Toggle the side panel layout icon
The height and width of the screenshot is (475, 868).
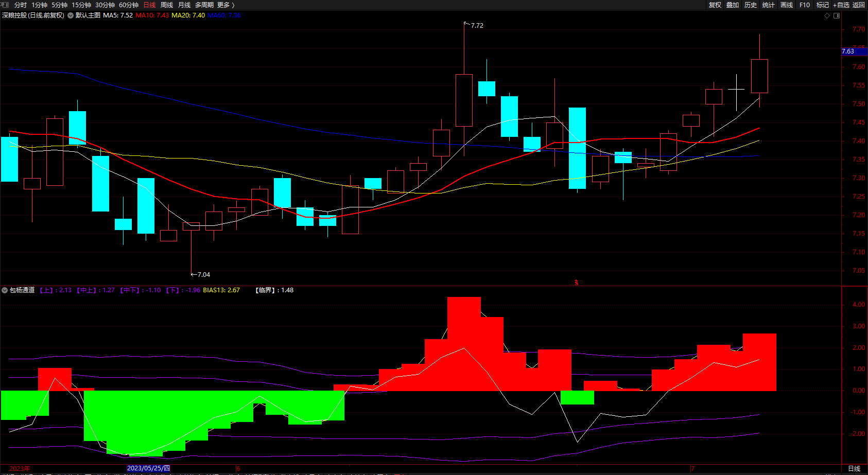coord(837,15)
